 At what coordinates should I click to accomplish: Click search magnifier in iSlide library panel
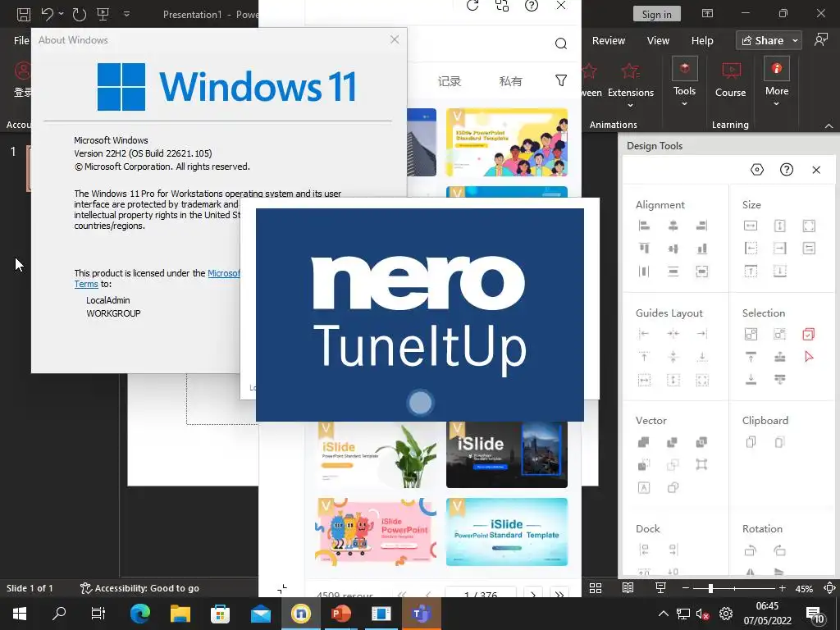561,43
